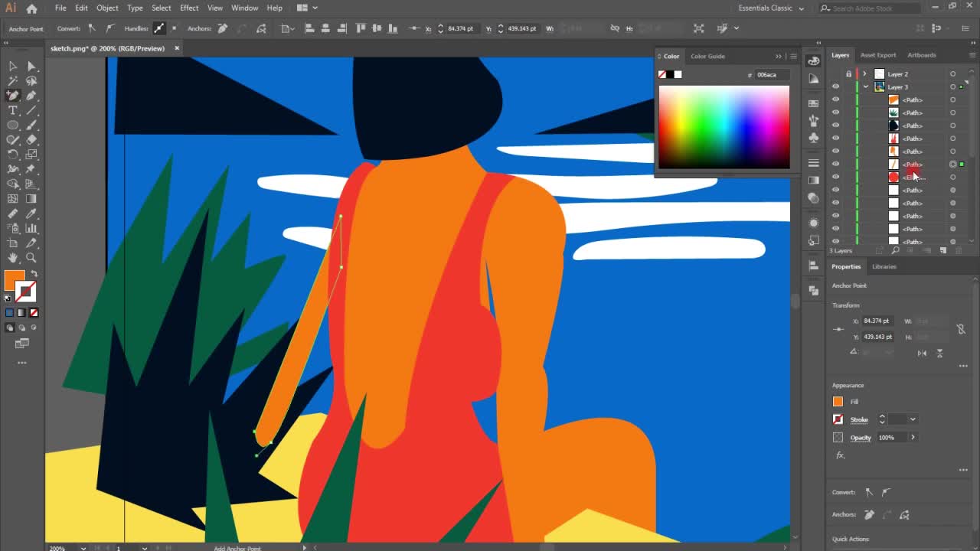
Task: Select the Ellipse tool
Action: [x=13, y=126]
